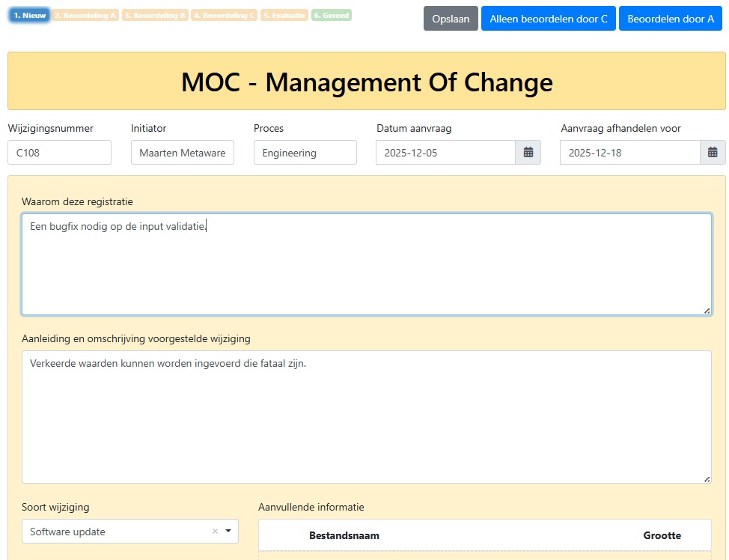Viewport: 729px width, 560px height.
Task: Switch to the 3. Beoordeling B step
Action: point(155,15)
